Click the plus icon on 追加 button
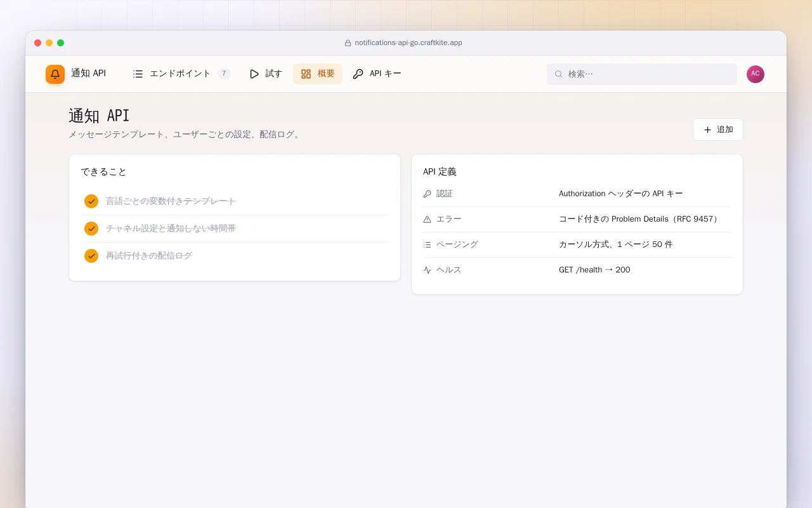This screenshot has width=812, height=508. tap(707, 130)
